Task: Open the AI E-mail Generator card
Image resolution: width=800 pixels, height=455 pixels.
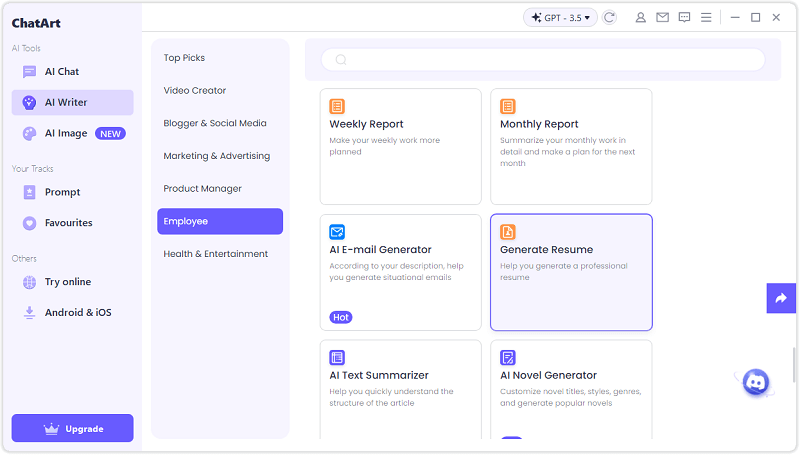Action: click(x=400, y=272)
